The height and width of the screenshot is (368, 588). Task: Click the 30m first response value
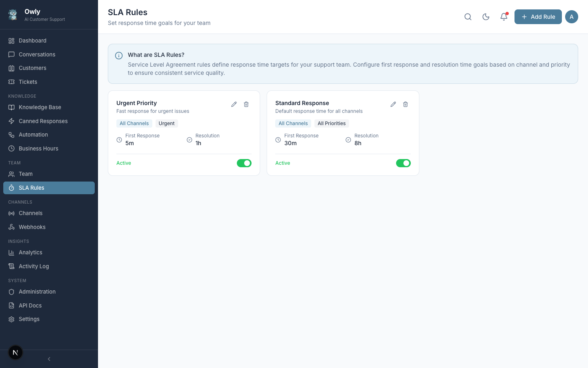point(290,143)
